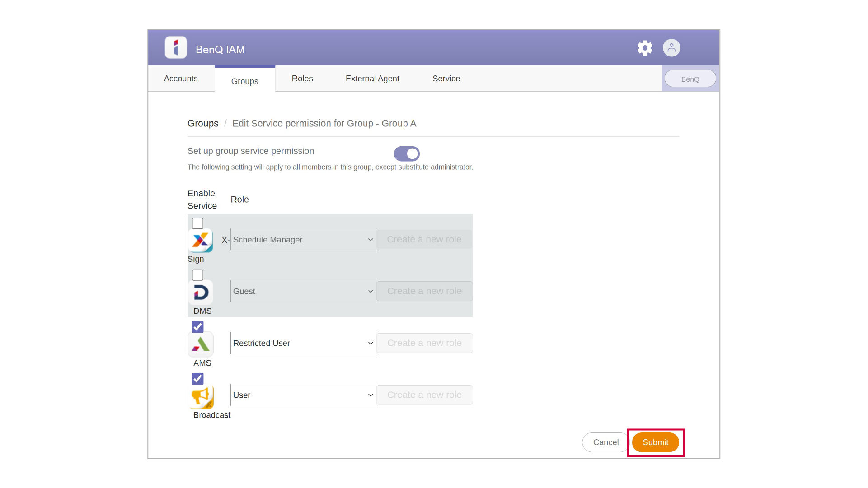
Task: Expand the Broadcast User role dropdown
Action: pos(303,395)
